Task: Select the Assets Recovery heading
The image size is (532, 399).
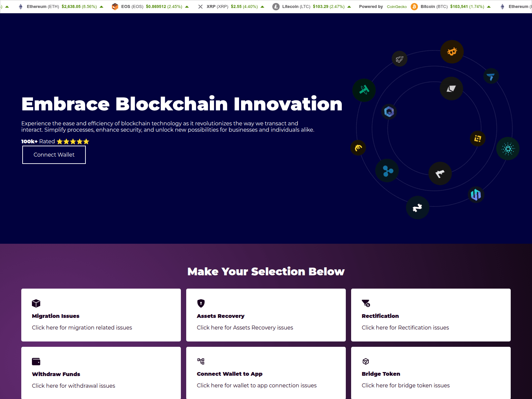Action: tap(220, 316)
